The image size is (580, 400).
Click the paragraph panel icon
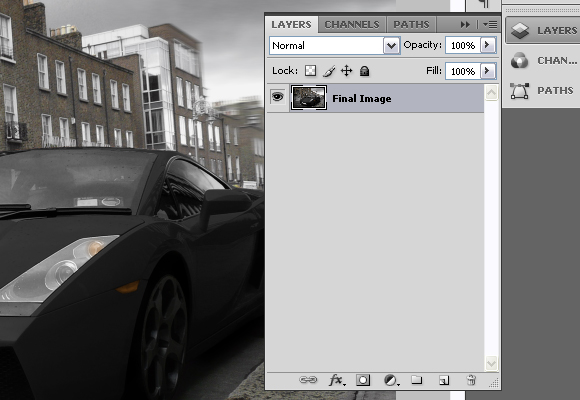[484, 4]
